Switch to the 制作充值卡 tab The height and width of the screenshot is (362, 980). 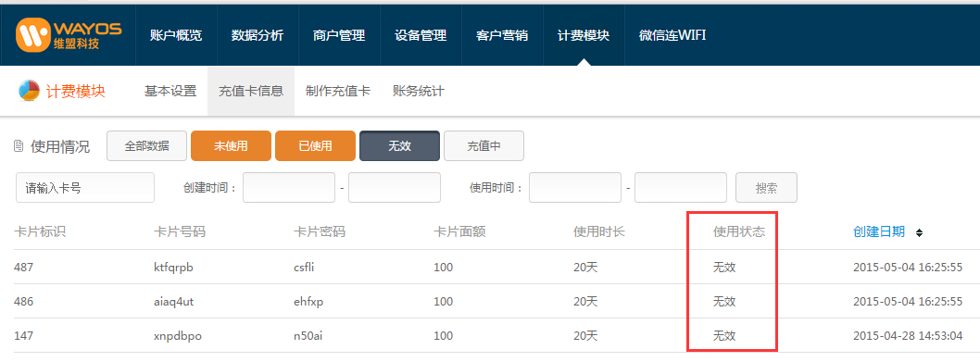pos(338,92)
